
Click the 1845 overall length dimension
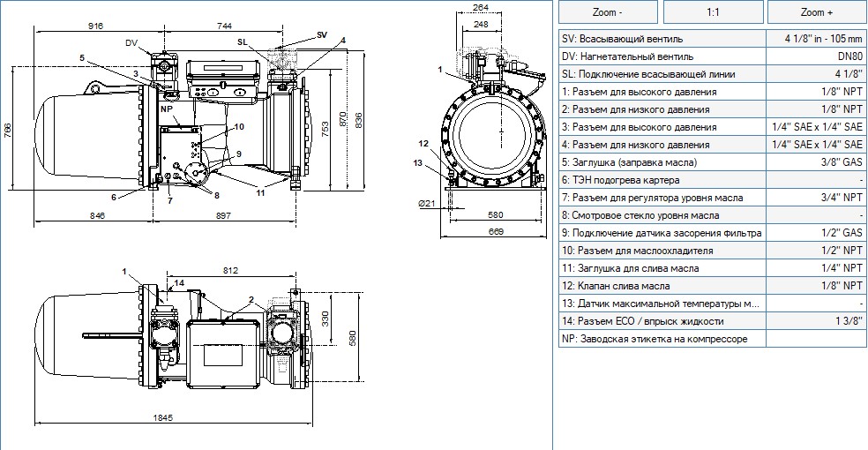point(162,417)
